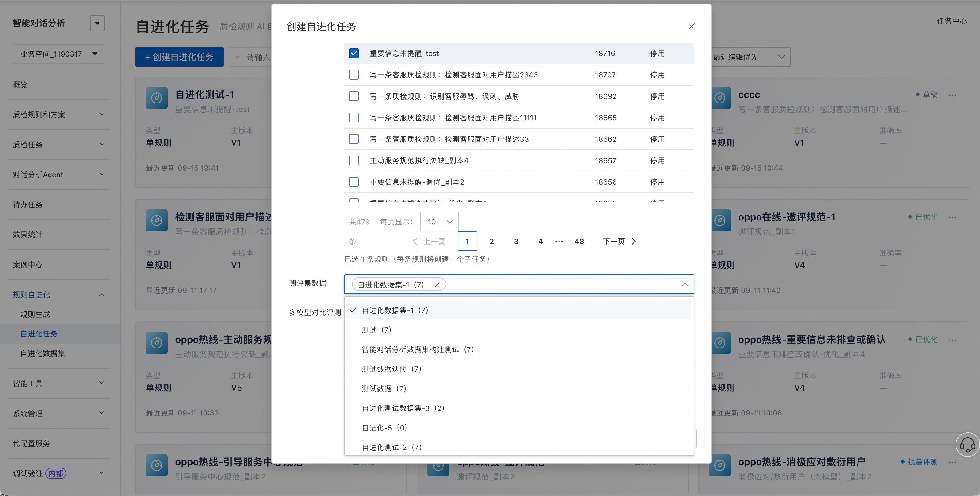The width and height of the screenshot is (980, 496).
Task: Open 任务中心 link
Action: [x=952, y=21]
